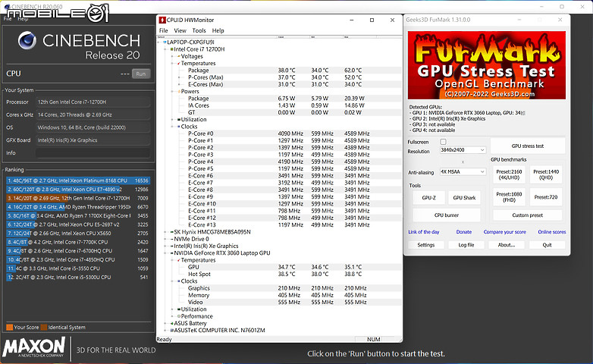Open the HWMonitor View menu
The height and width of the screenshot is (364, 593).
point(180,30)
